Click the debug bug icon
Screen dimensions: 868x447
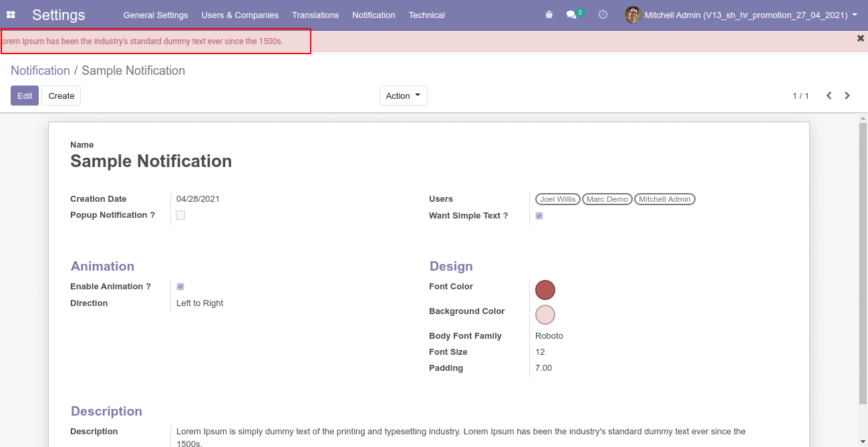[549, 15]
